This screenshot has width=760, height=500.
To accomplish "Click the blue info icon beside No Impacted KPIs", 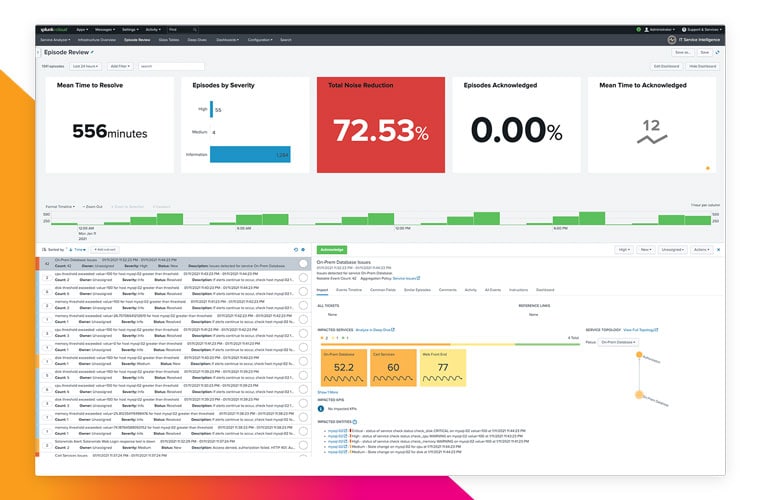I will [321, 409].
